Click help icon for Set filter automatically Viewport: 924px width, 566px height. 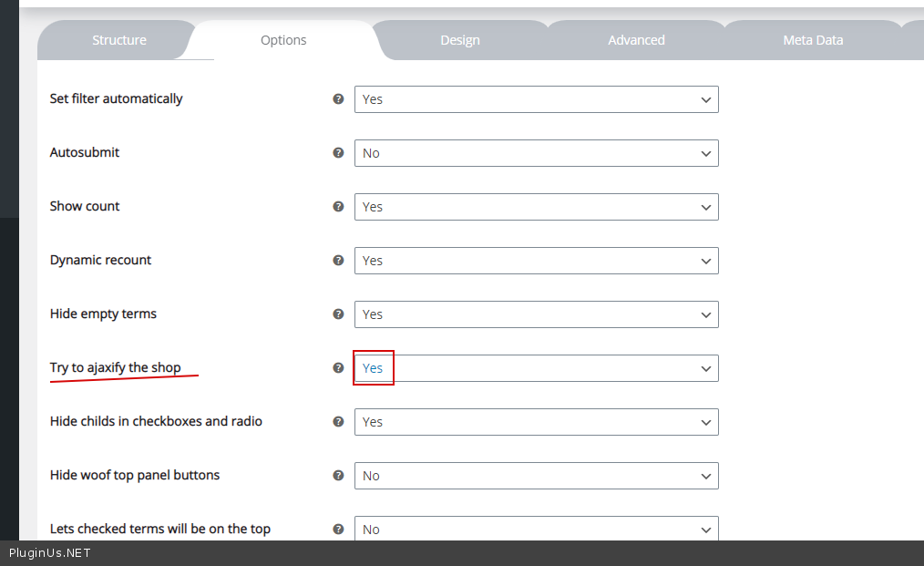(338, 99)
